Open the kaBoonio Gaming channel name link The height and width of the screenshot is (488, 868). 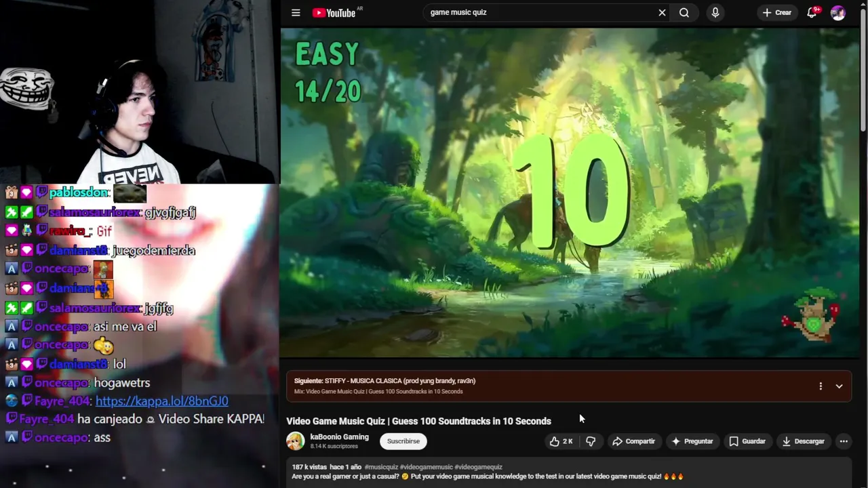(339, 437)
